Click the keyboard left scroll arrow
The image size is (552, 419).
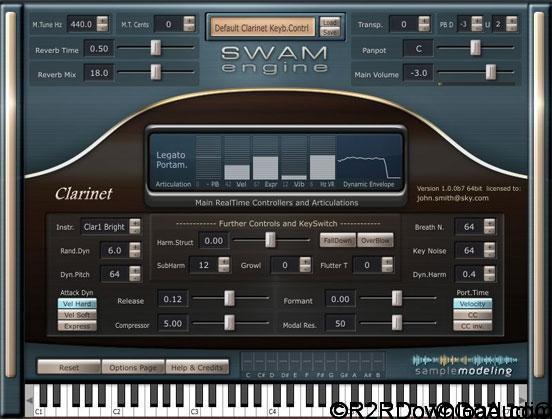pos(30,400)
